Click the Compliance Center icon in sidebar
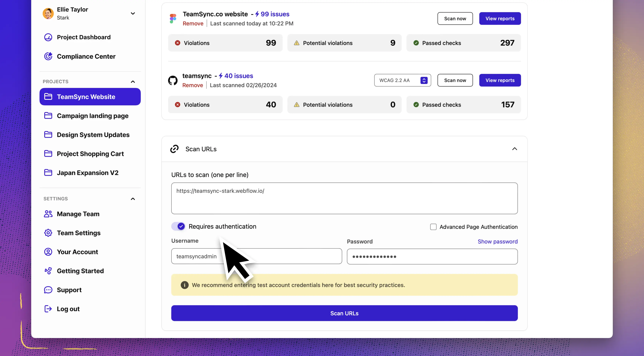This screenshot has width=644, height=356. coord(48,56)
